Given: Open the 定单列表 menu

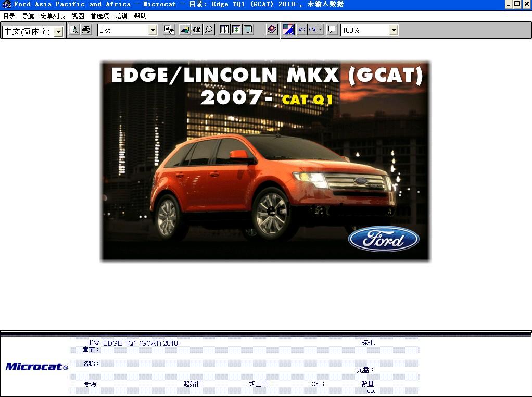Looking at the screenshot, I should 53,16.
